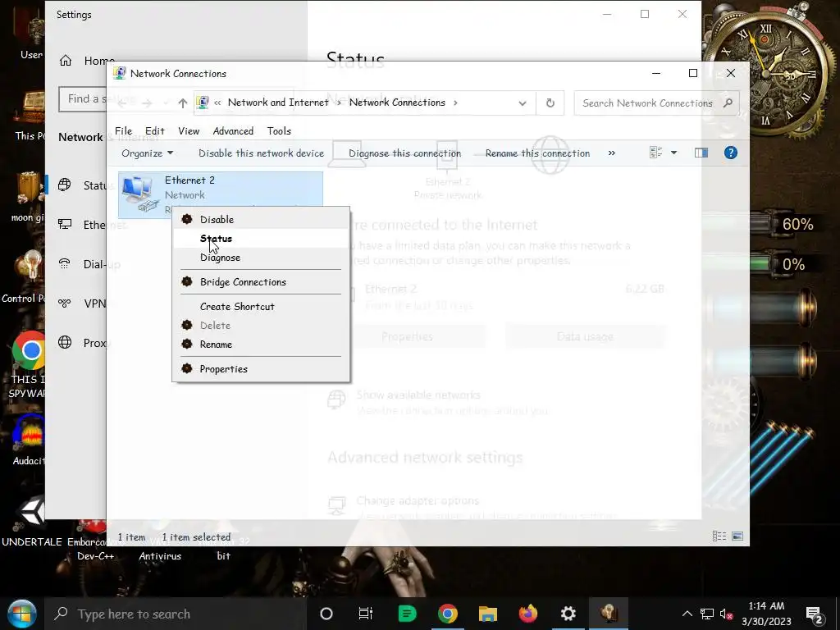Click Disable this network device
Image resolution: width=840 pixels, height=630 pixels.
(x=262, y=153)
